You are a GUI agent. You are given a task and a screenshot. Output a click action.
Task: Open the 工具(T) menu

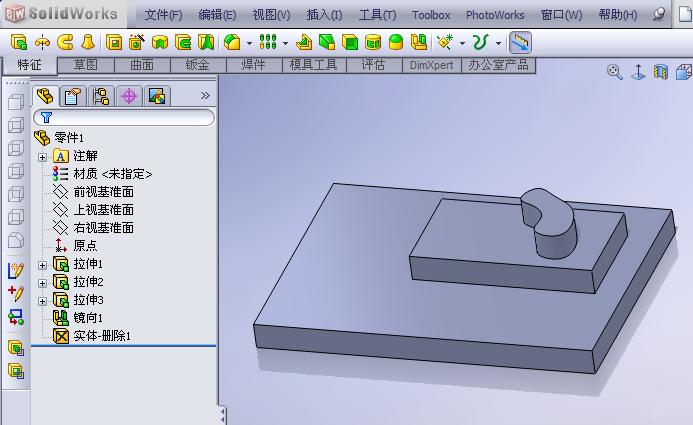click(377, 15)
